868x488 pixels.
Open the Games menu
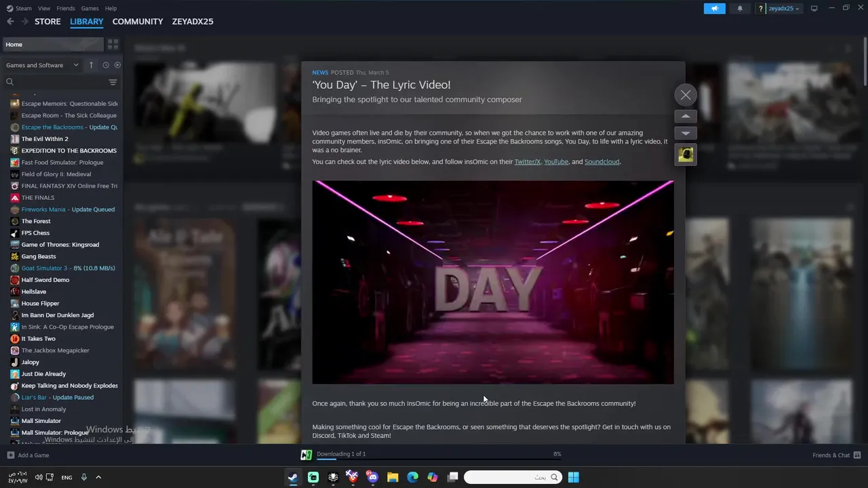pyautogui.click(x=90, y=8)
